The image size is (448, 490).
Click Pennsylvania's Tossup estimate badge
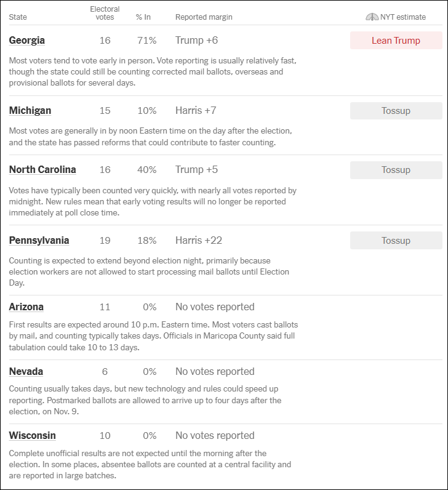396,241
